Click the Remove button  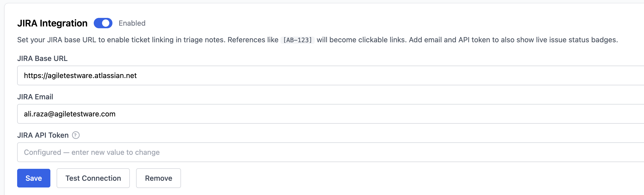click(158, 178)
